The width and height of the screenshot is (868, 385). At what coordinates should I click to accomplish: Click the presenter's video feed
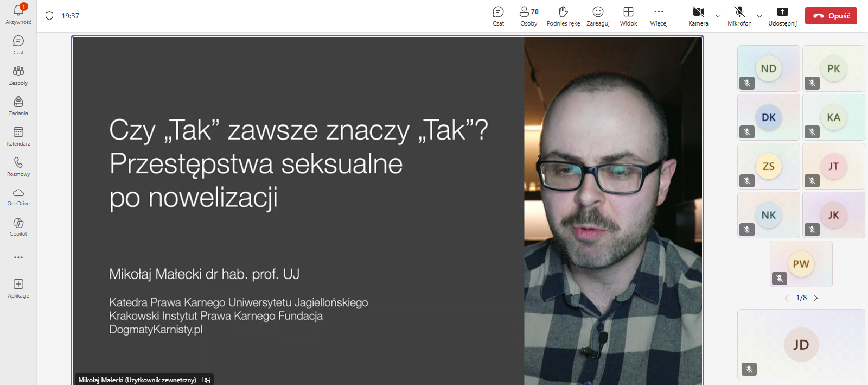coord(613,211)
